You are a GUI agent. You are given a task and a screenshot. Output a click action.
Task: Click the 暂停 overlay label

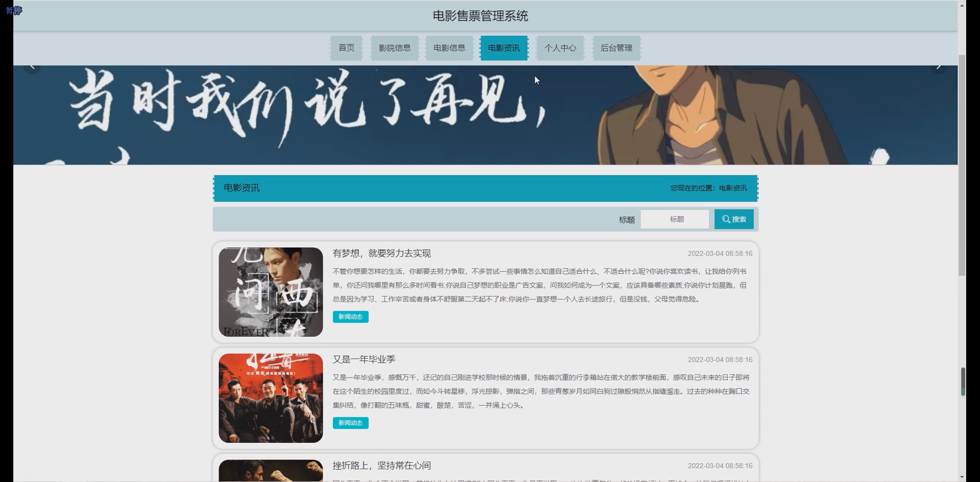14,10
